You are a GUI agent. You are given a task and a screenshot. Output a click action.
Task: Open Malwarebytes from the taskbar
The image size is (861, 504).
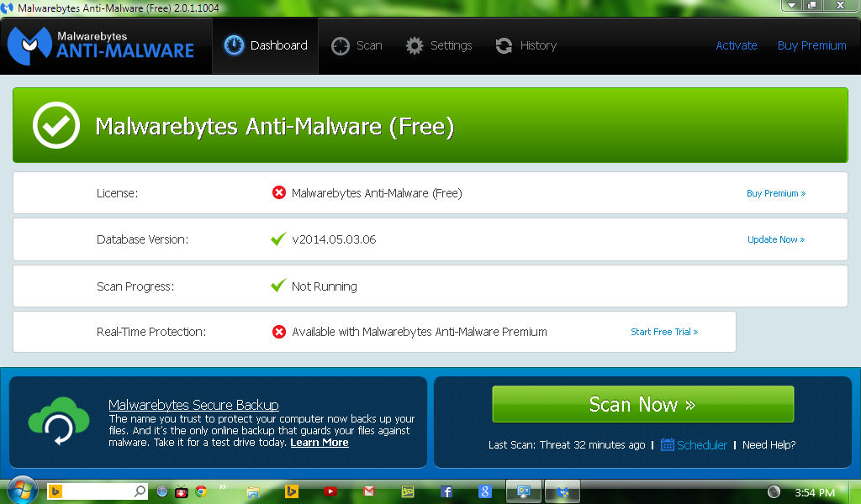point(562,491)
